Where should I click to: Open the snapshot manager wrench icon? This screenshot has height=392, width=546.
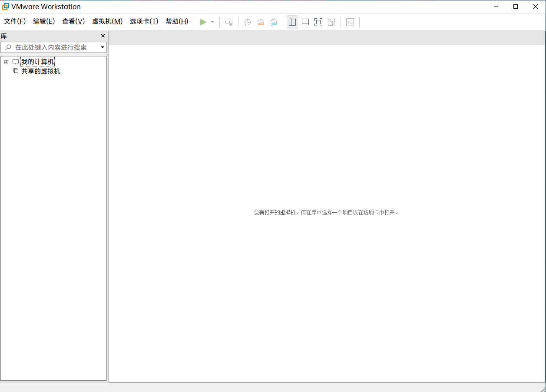(x=274, y=22)
